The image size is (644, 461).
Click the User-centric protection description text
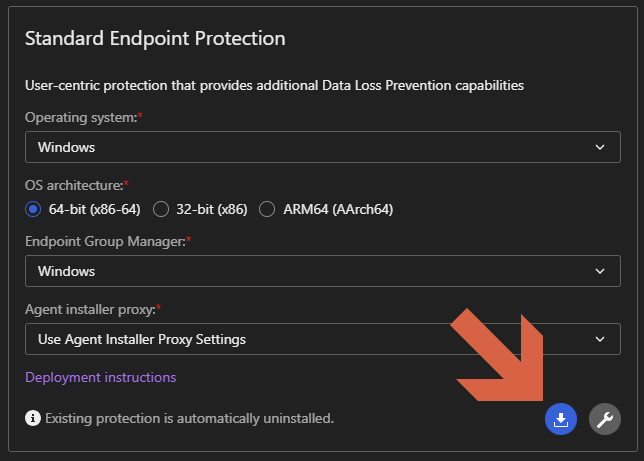click(x=274, y=85)
